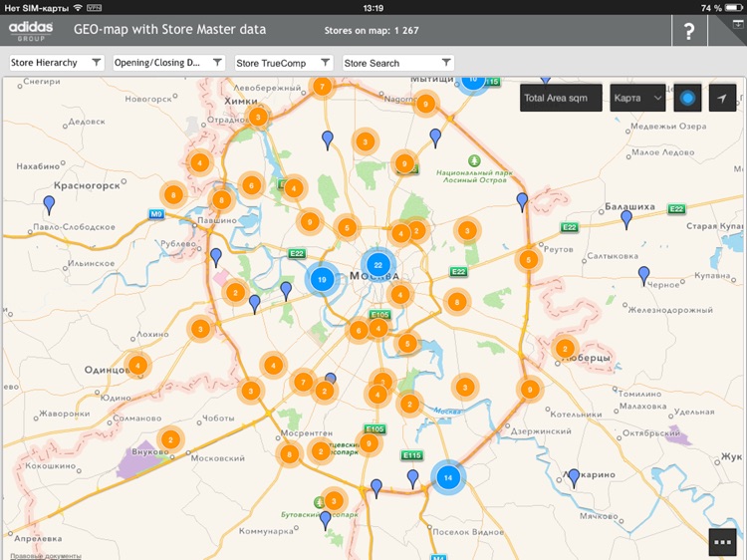Tap the 13:19 clock in status bar

click(x=373, y=8)
